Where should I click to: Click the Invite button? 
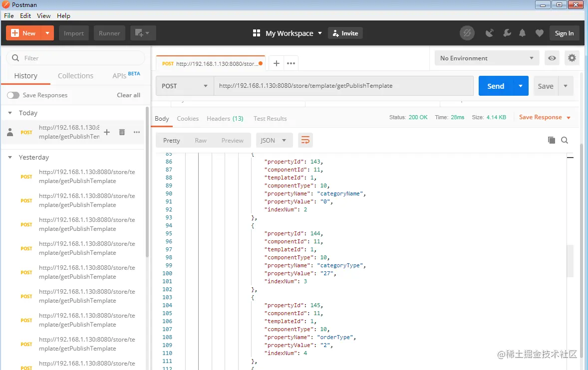345,33
